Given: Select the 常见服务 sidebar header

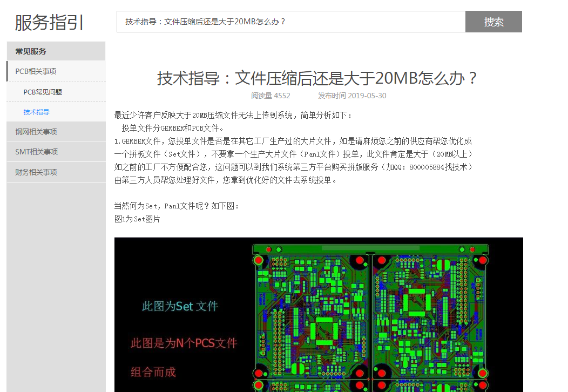Looking at the screenshot, I should [31, 51].
